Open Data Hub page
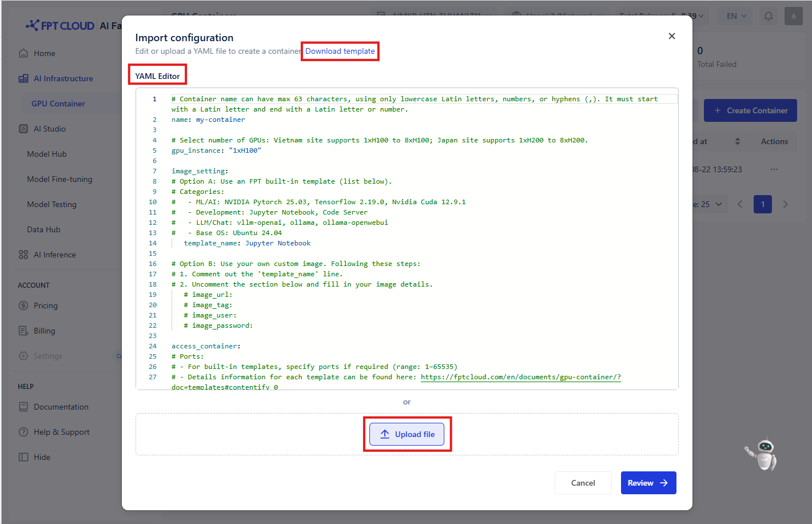Image resolution: width=812 pixels, height=524 pixels. 43,229
